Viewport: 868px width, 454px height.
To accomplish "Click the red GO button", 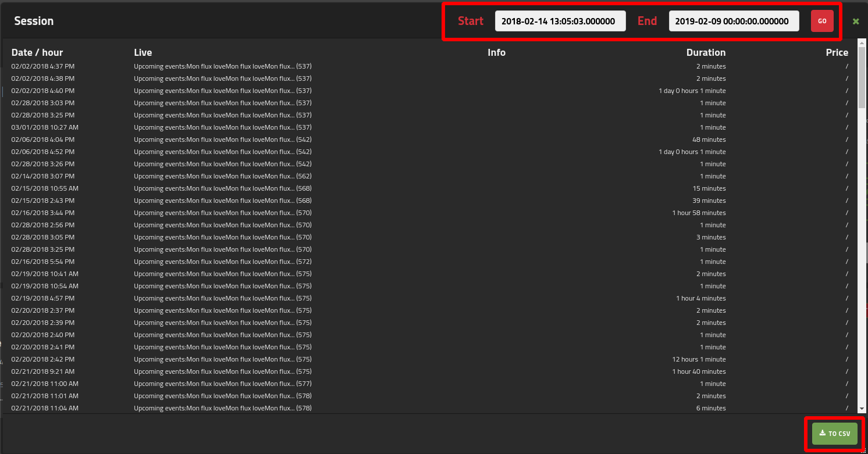I will pos(822,21).
